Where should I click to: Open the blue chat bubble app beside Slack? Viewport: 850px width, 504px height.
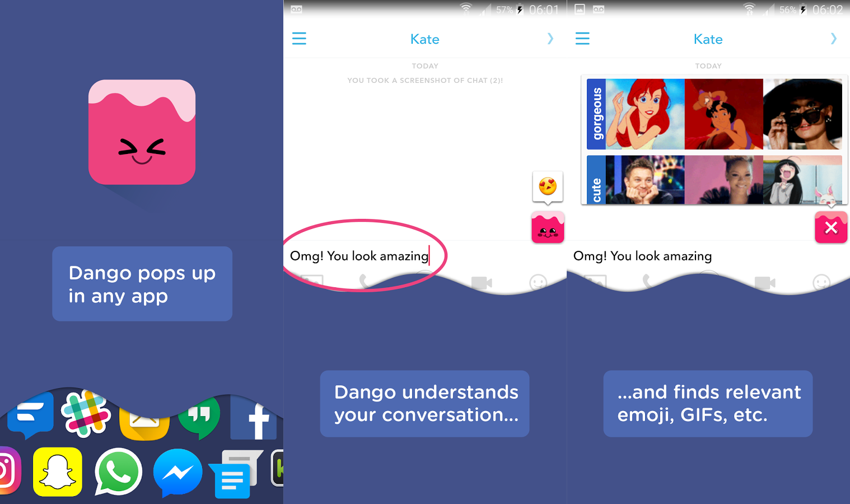pos(31,416)
